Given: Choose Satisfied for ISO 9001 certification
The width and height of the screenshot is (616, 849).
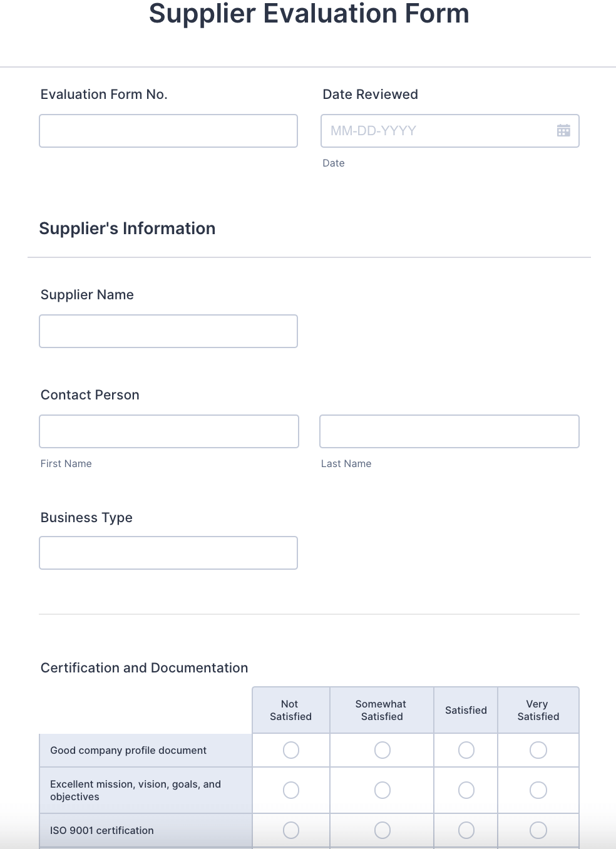Looking at the screenshot, I should (x=466, y=830).
